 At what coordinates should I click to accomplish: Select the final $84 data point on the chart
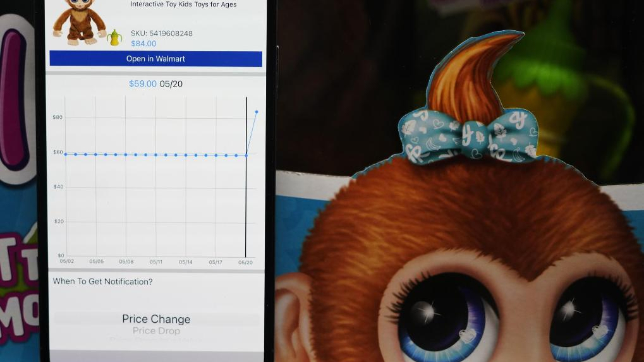pos(257,112)
